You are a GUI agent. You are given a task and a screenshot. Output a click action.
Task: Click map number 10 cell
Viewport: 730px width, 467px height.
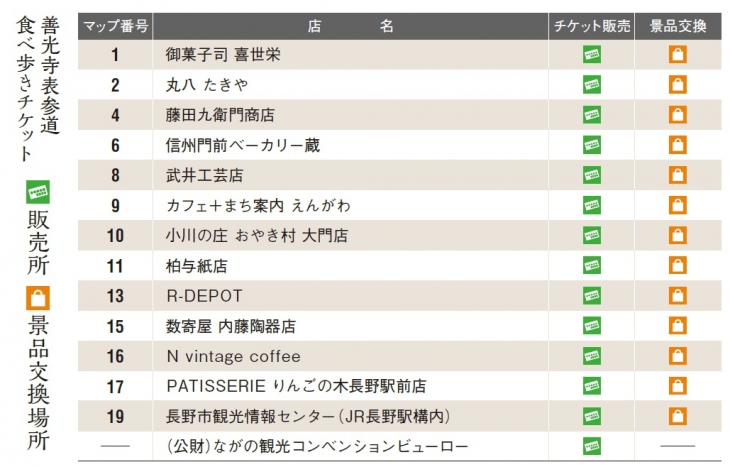click(115, 236)
